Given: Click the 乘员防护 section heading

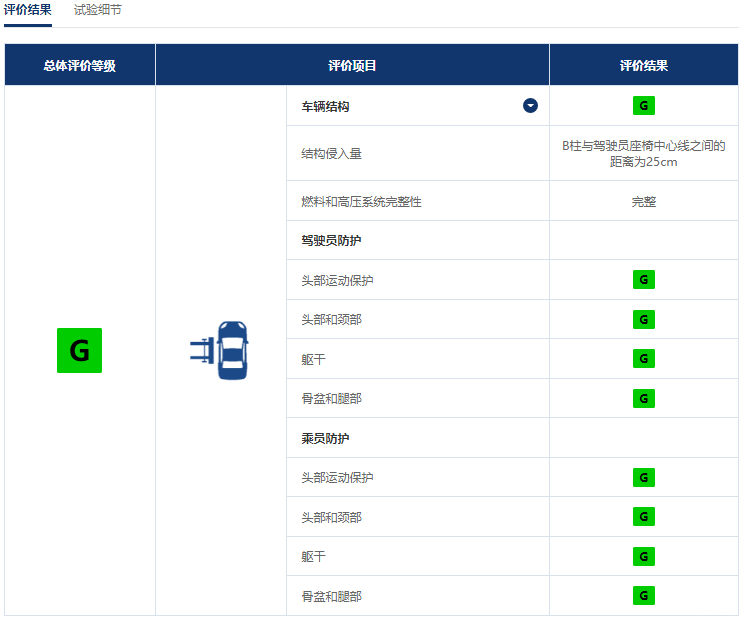Looking at the screenshot, I should pyautogui.click(x=325, y=438).
